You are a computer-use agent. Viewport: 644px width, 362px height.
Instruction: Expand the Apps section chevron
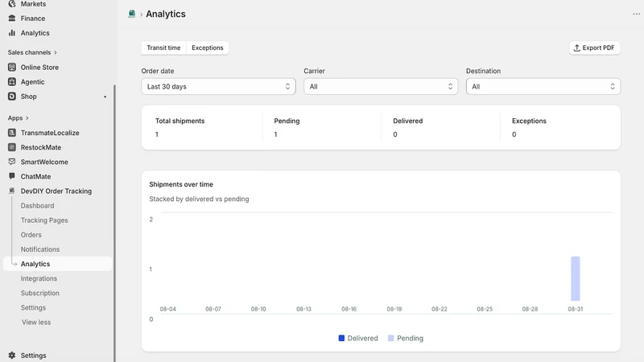point(27,117)
